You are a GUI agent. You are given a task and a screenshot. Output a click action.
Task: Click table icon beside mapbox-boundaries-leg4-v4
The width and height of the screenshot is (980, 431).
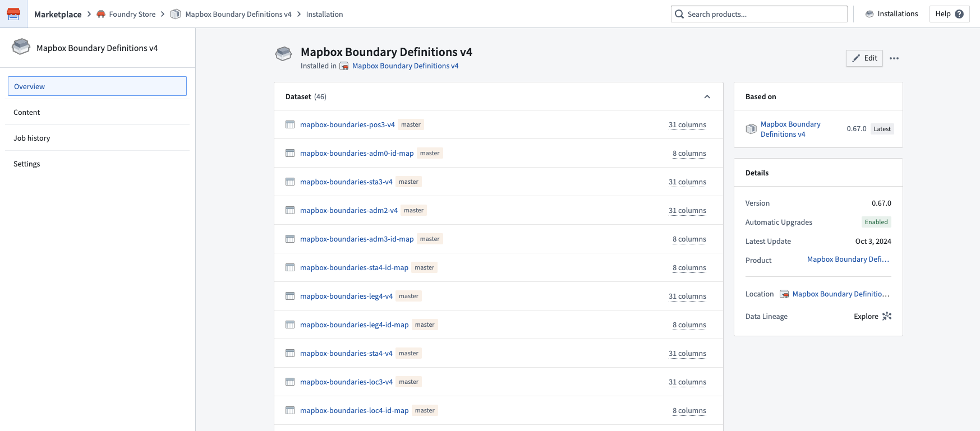click(290, 296)
